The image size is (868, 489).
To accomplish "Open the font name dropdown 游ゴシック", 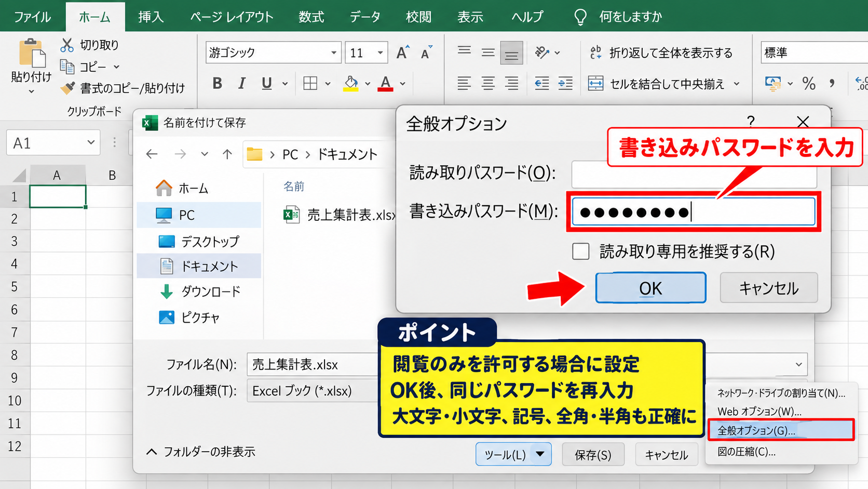I will [x=333, y=52].
